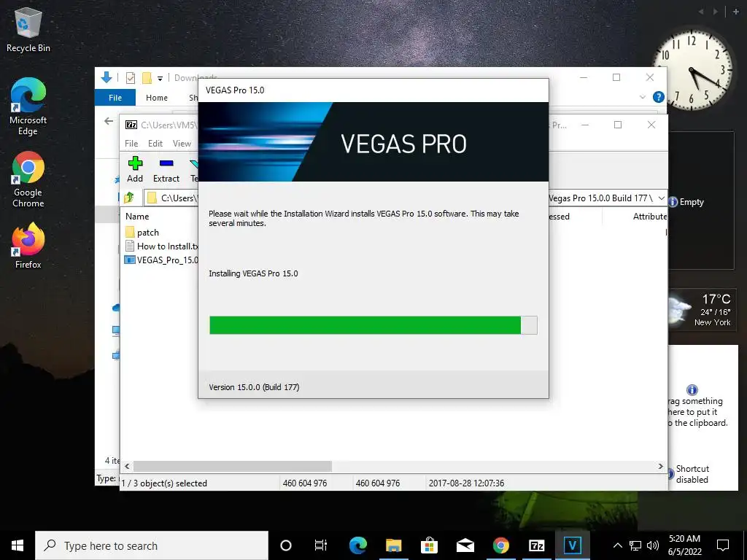Click the back arrow in File Explorer

109,121
